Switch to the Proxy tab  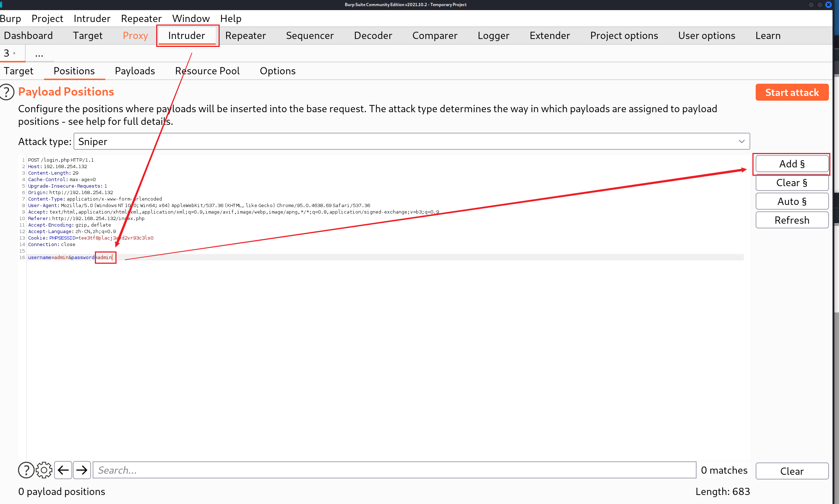coord(135,35)
